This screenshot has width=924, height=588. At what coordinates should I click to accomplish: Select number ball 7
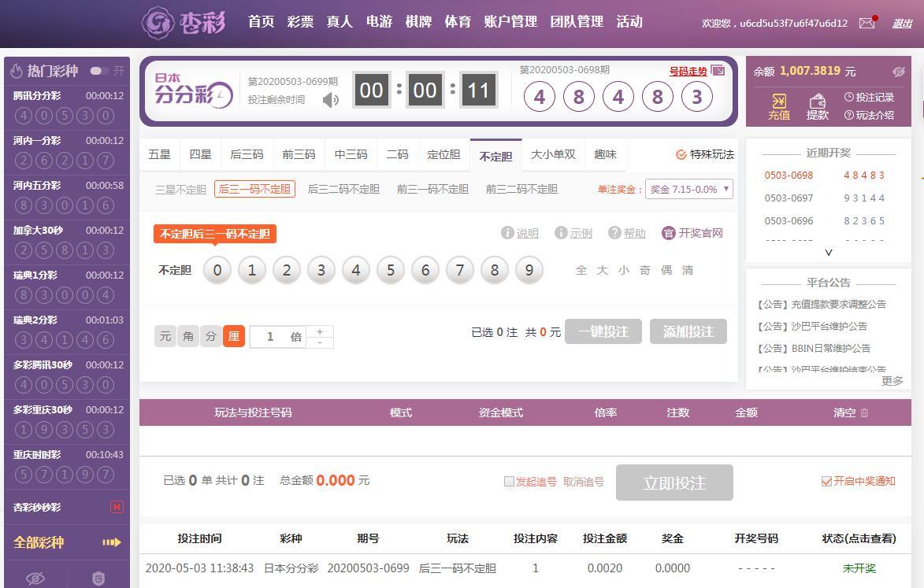460,270
